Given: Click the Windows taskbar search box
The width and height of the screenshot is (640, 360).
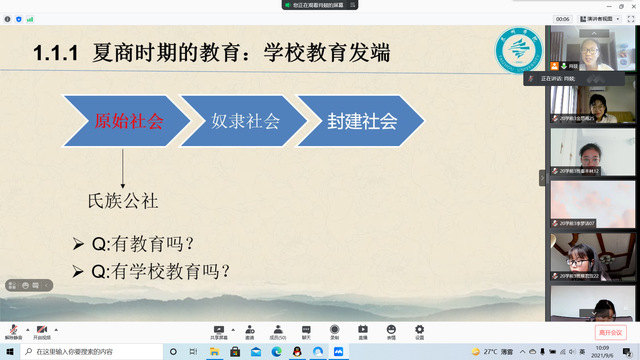Looking at the screenshot, I should click(x=92, y=351).
